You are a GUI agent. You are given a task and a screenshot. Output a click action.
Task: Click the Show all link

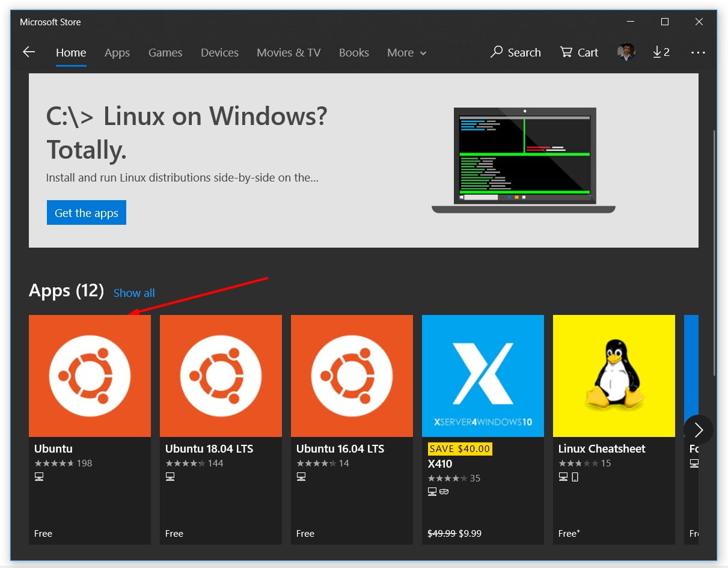coord(134,293)
